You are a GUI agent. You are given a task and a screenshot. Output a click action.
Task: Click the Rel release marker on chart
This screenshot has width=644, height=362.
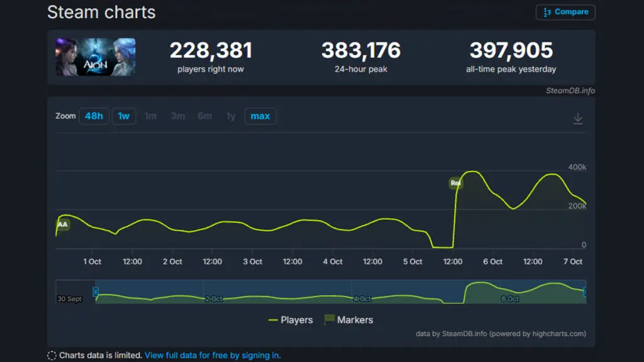[455, 183]
